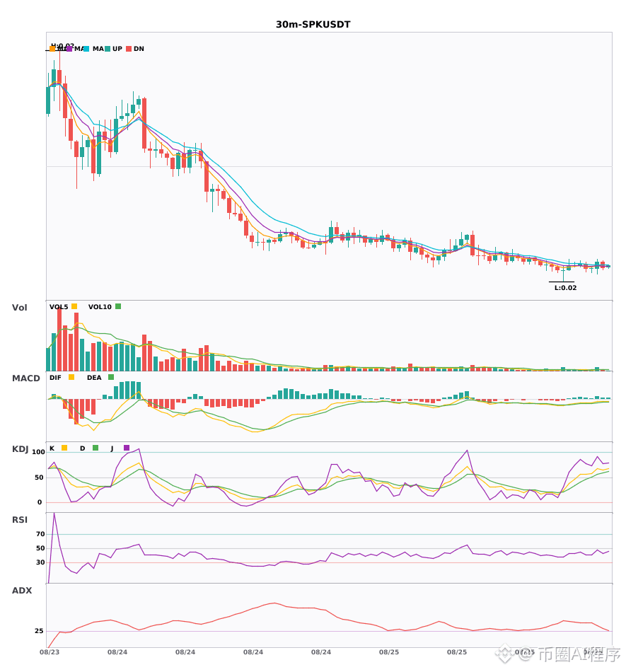
Task: Click the cyan MA legend swatch
Action: coord(86,49)
